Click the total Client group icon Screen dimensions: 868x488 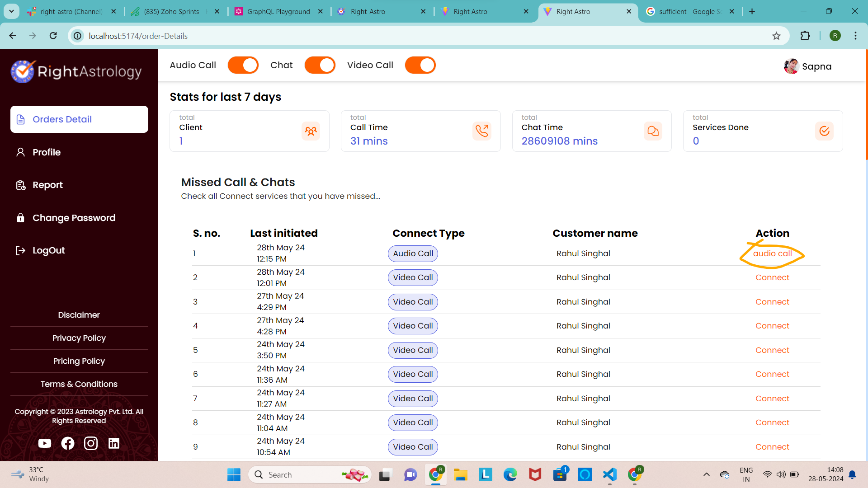(x=311, y=131)
